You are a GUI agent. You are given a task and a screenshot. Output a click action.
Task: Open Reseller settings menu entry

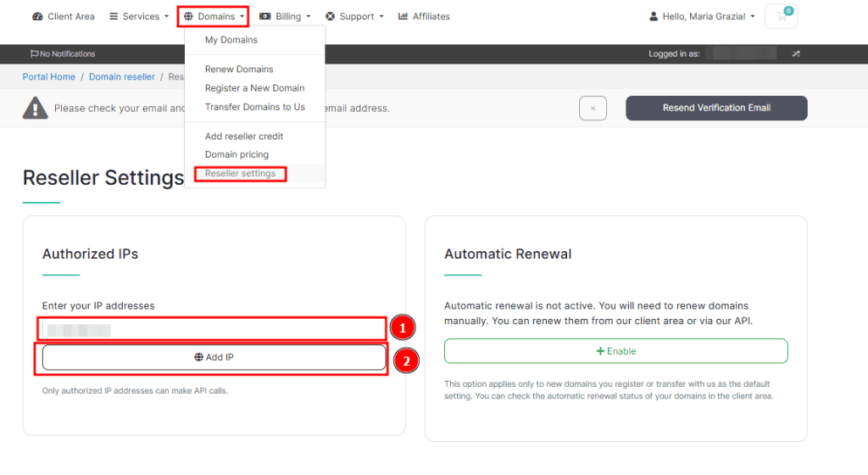(240, 173)
